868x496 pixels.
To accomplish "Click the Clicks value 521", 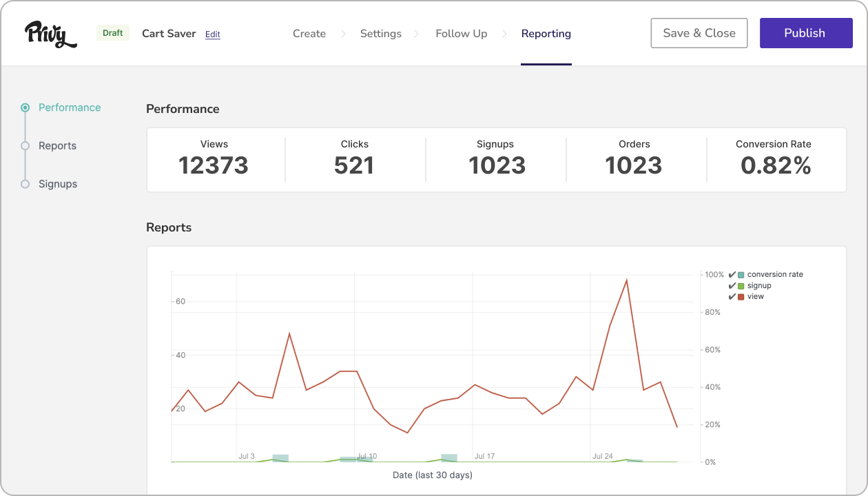I will point(354,165).
